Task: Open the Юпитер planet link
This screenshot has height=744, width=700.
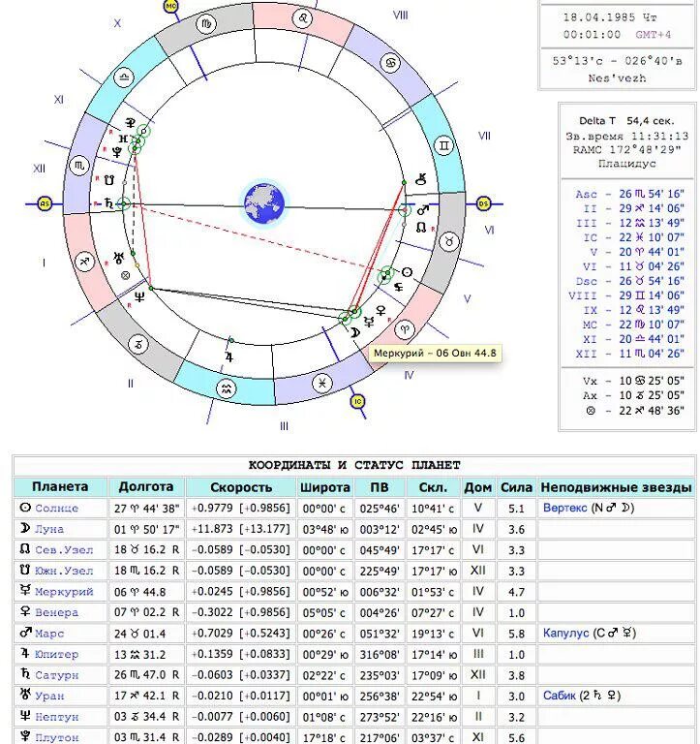Action: pyautogui.click(x=56, y=654)
